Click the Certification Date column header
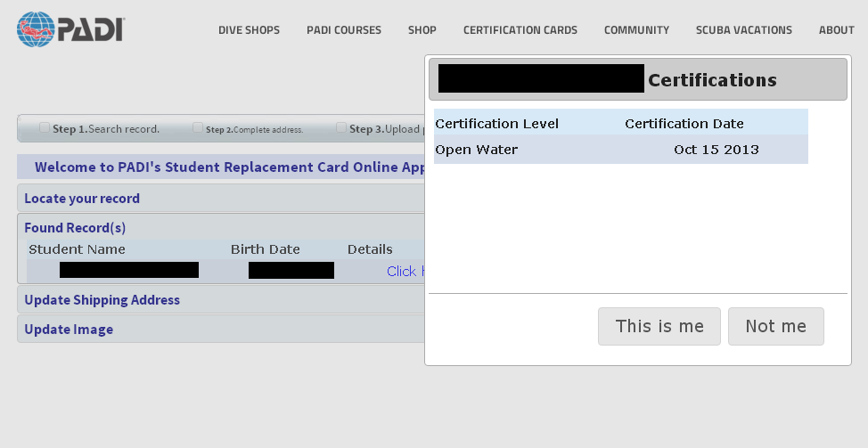868x448 pixels. click(x=684, y=123)
